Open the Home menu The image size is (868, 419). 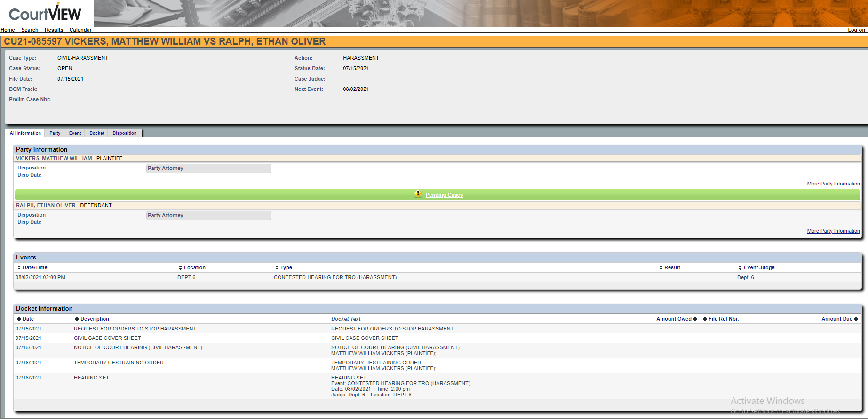[x=8, y=30]
